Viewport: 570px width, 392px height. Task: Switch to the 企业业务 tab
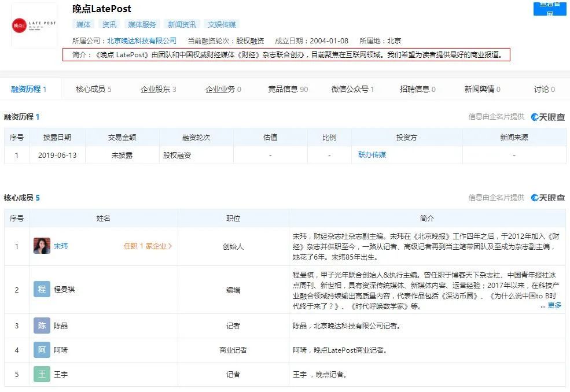pyautogui.click(x=223, y=89)
